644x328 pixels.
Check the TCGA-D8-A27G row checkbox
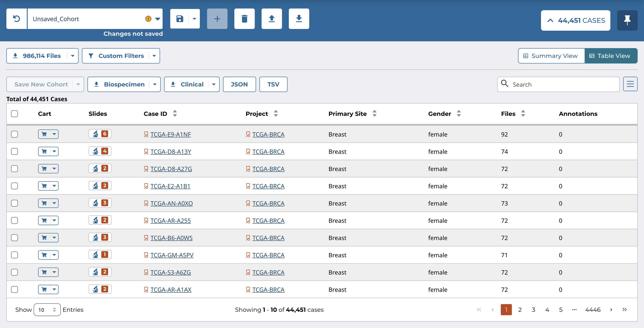pos(14,169)
